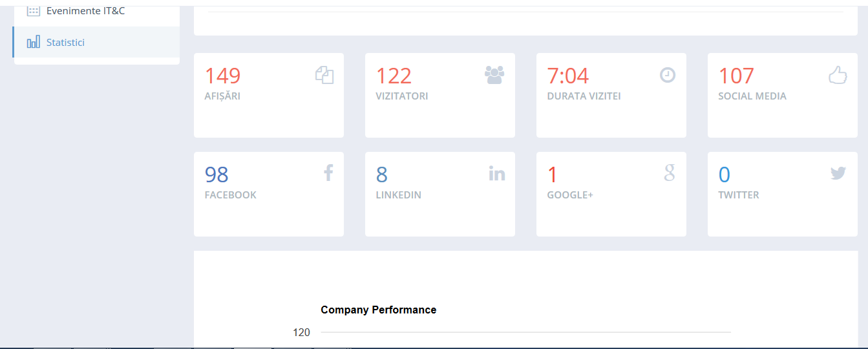Click the thumbs-up Social Media icon
This screenshot has height=349, width=868.
tap(838, 76)
